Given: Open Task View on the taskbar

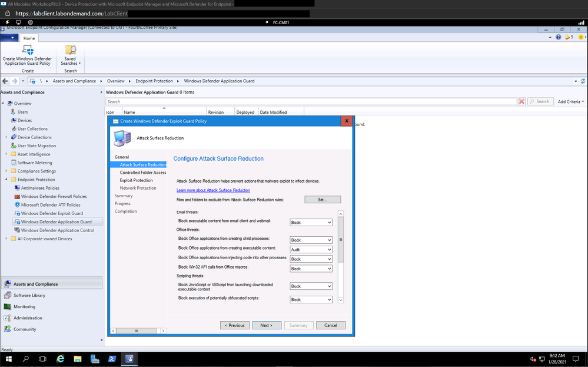Looking at the screenshot, I should coord(43,359).
